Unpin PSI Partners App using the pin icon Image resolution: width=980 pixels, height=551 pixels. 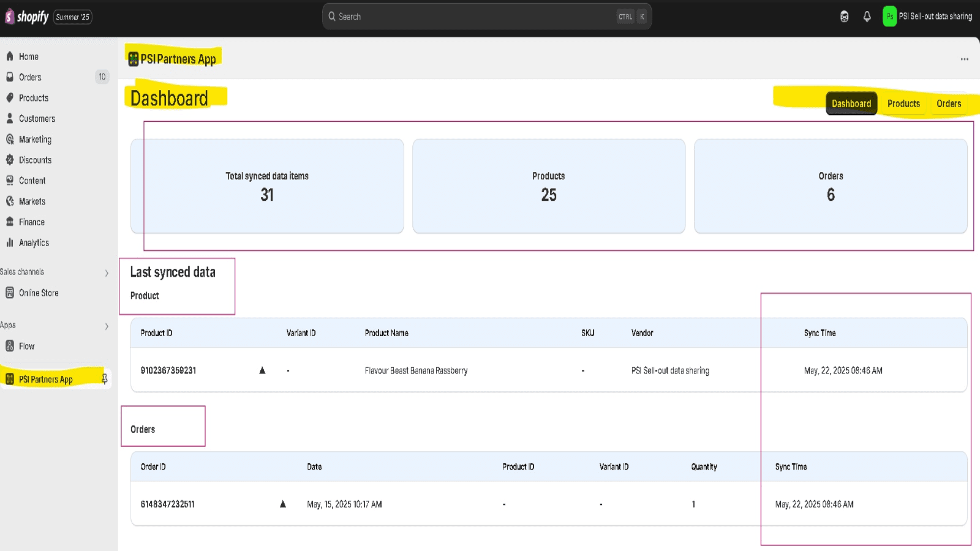[x=105, y=379]
